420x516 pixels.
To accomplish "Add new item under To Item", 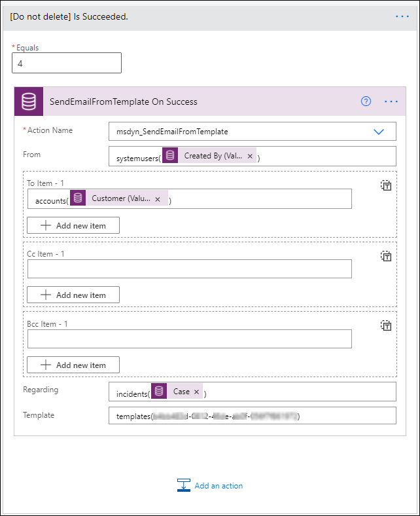I will pyautogui.click(x=73, y=225).
